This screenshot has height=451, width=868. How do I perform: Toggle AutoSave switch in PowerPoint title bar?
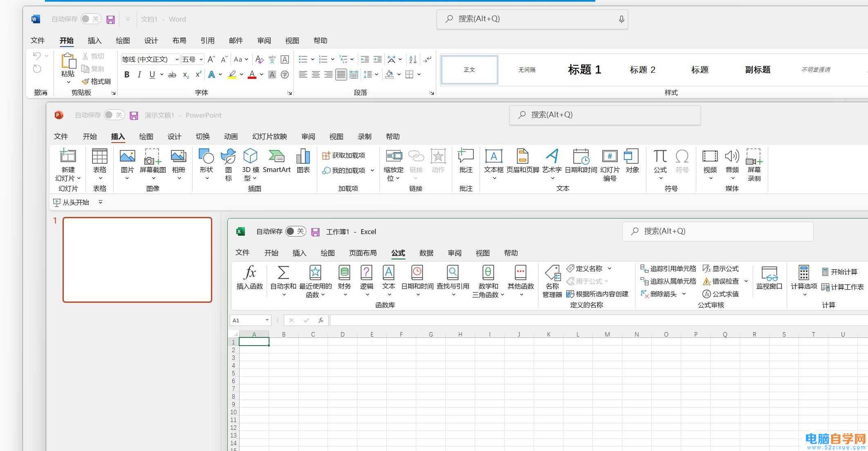pos(114,115)
